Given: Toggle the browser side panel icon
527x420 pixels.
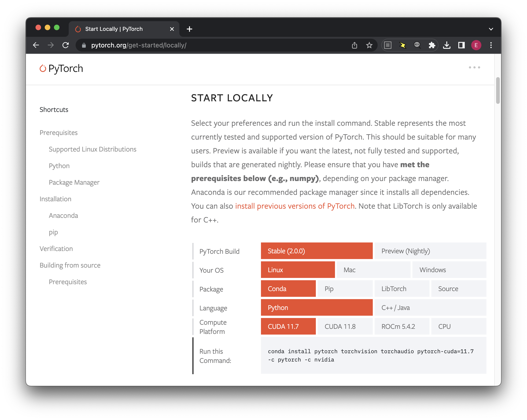Looking at the screenshot, I should pos(461,45).
